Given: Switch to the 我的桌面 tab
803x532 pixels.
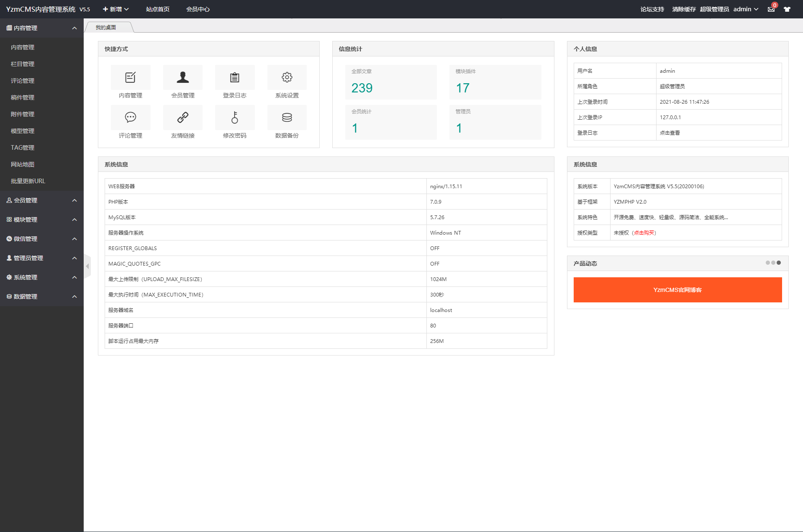Looking at the screenshot, I should 106,28.
